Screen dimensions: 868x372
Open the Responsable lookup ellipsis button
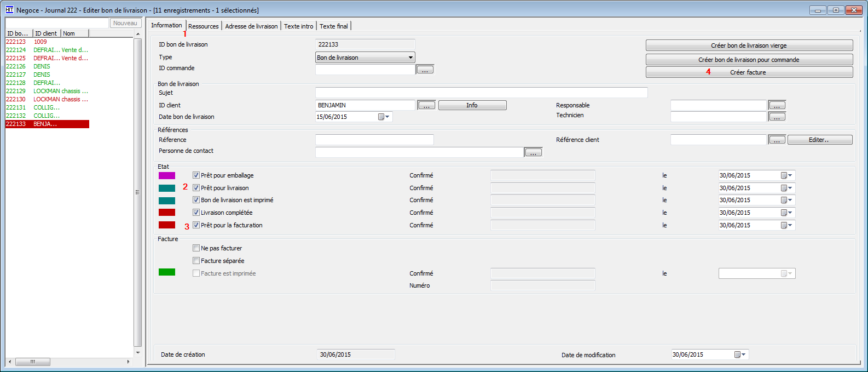(777, 105)
